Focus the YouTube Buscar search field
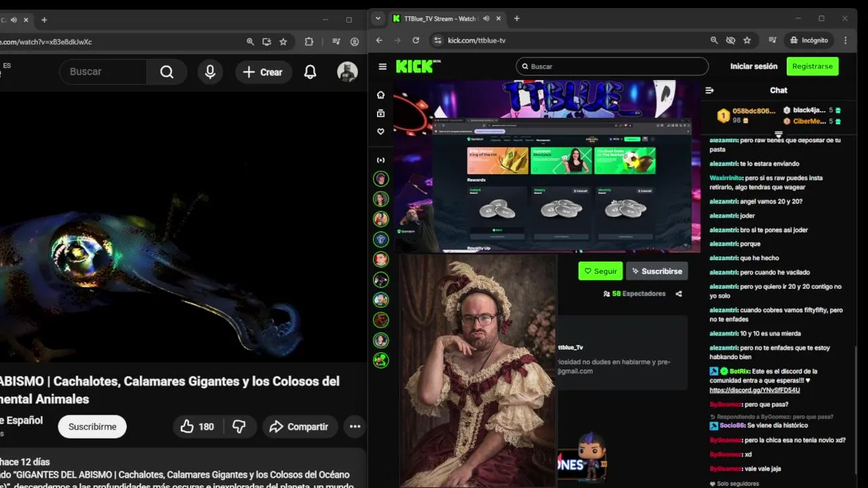 tap(102, 72)
